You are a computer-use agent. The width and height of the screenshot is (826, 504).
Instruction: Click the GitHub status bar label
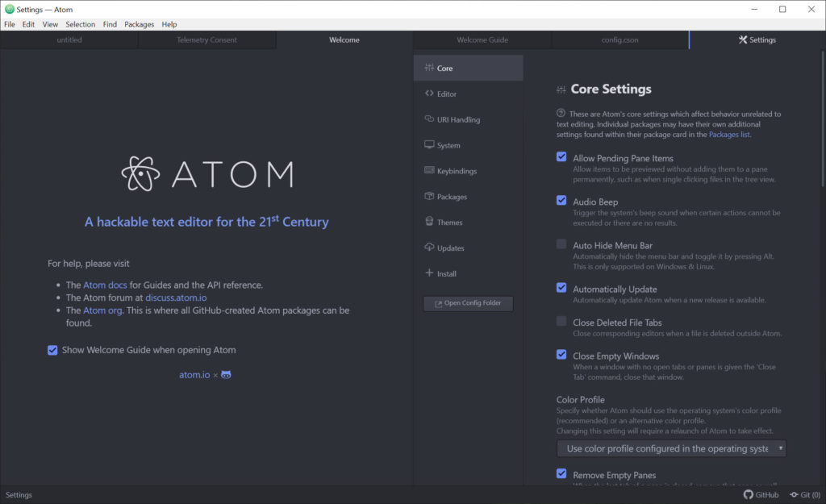point(766,494)
